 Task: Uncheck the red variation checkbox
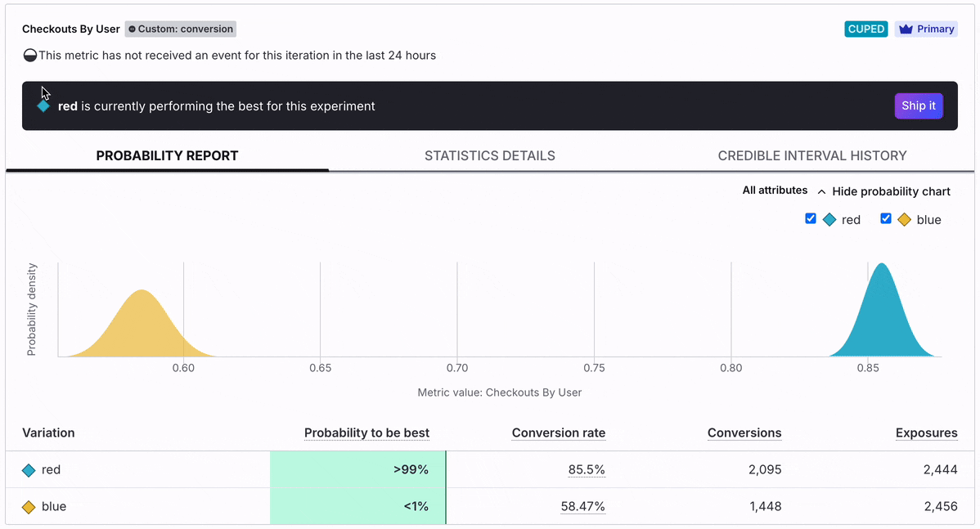811,219
